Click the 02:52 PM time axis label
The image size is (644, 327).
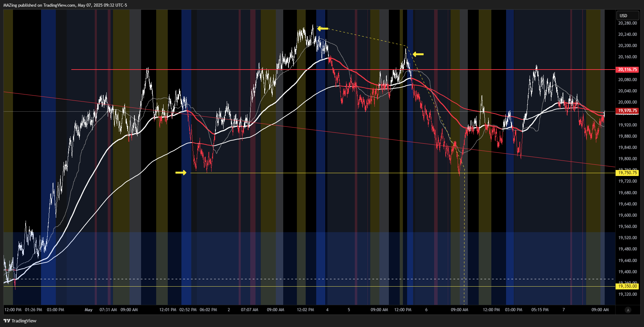pos(188,310)
